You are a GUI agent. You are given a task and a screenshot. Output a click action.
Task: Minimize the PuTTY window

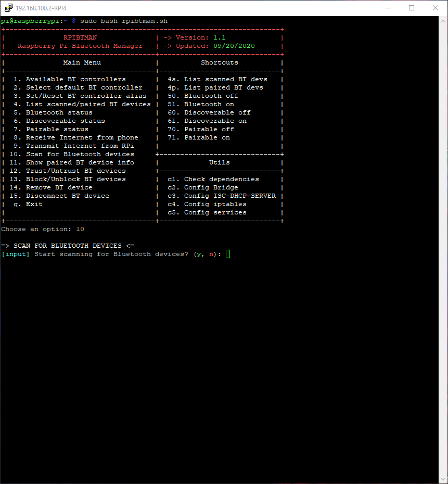tap(388, 8)
